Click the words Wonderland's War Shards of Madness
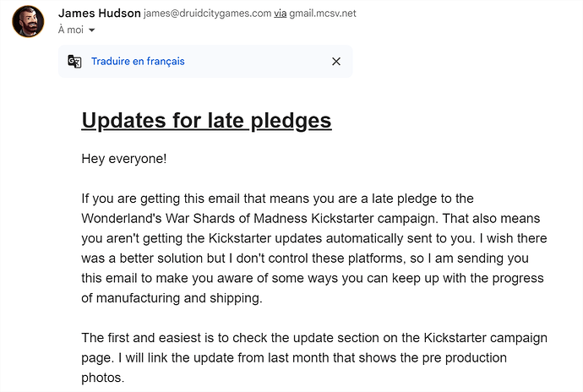583x392 pixels. (194, 218)
